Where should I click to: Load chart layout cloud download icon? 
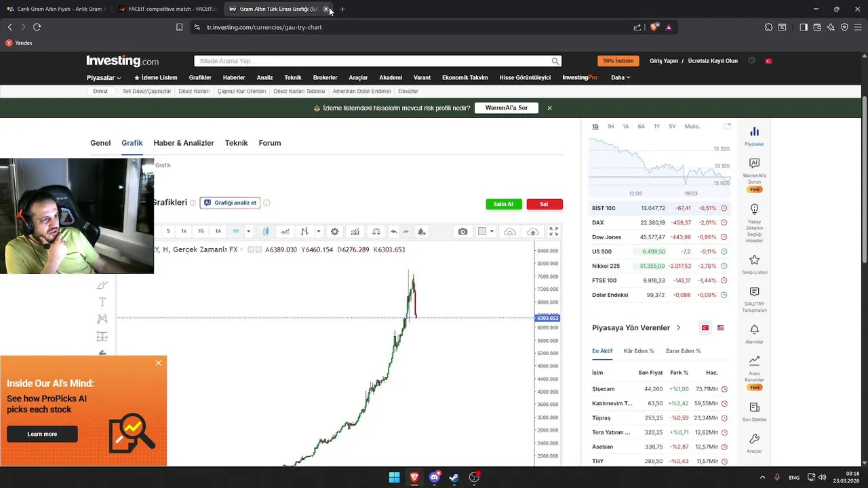tap(510, 231)
